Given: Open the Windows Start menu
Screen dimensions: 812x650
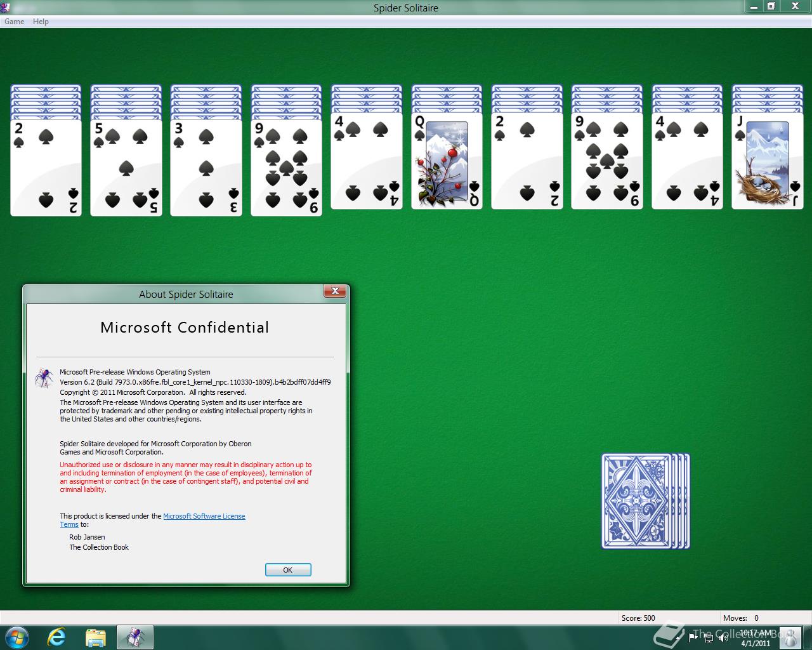Looking at the screenshot, I should point(16,637).
